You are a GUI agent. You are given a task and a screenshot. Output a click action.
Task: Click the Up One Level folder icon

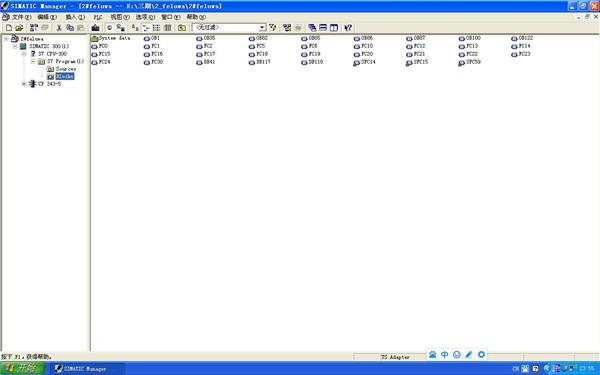182,28
